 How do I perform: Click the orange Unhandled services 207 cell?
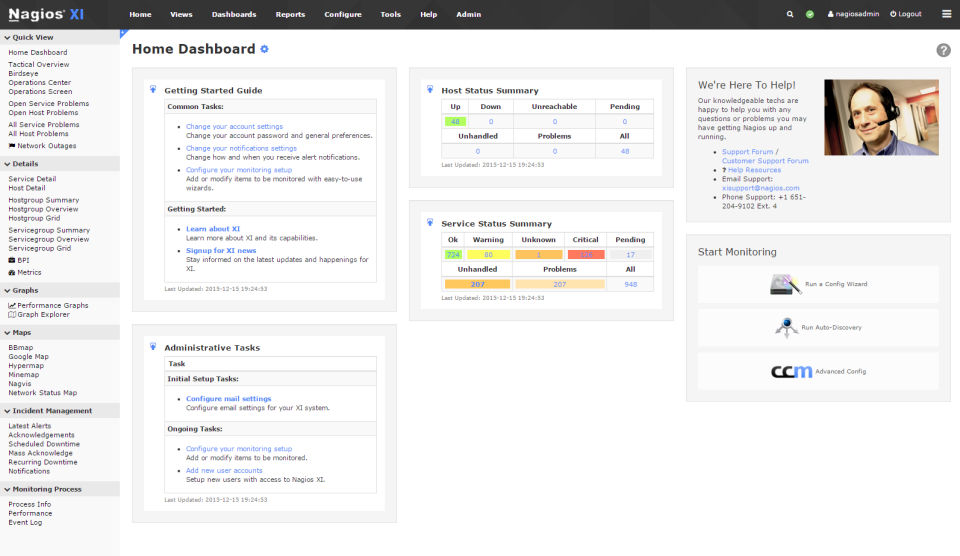pos(478,284)
